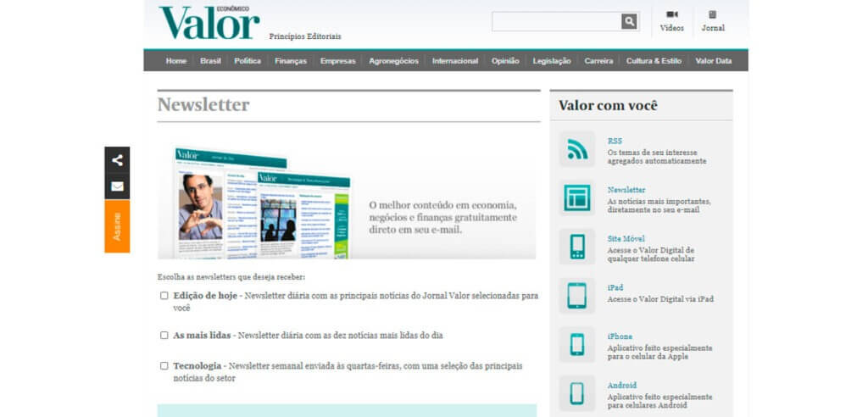Open Vídeos via camera icon
Screen dimensions: 868x417
tap(672, 14)
